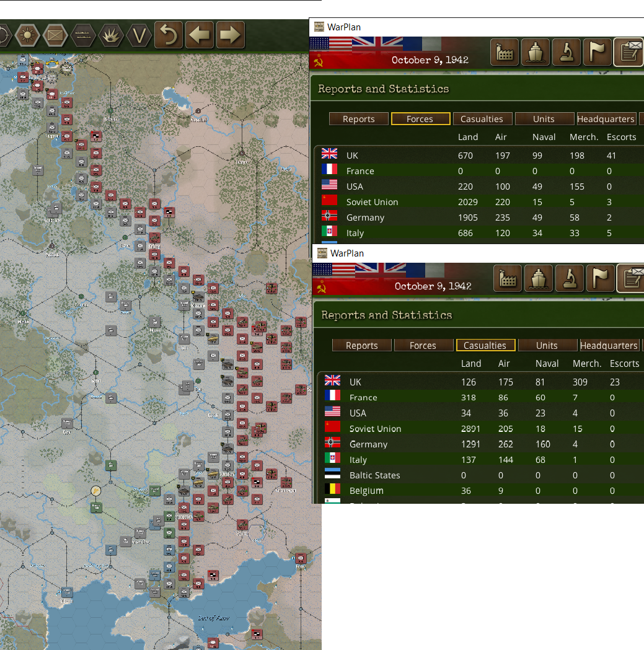The height and width of the screenshot is (650, 644).
Task: Open production factory icon in lower WarPlan window
Action: coord(508,279)
